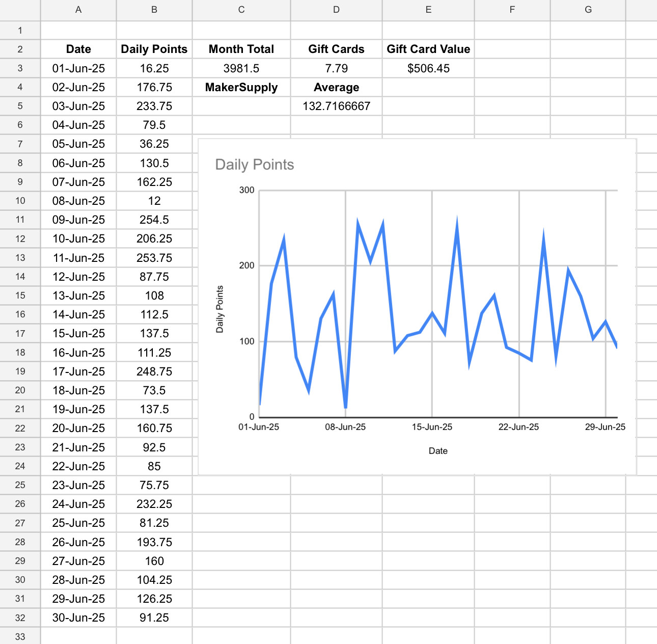This screenshot has height=644, width=657.
Task: Click the Average label cell
Action: click(336, 87)
